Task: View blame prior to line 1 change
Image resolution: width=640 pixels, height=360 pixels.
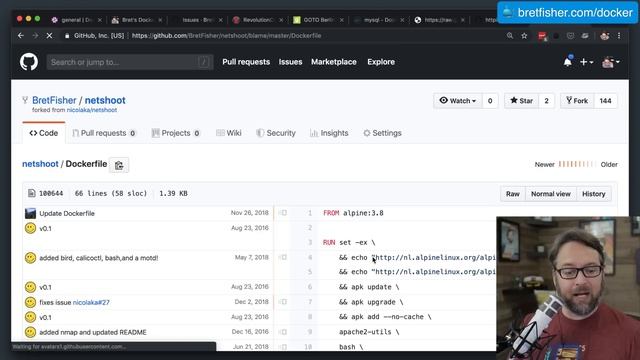Action: pos(282,213)
